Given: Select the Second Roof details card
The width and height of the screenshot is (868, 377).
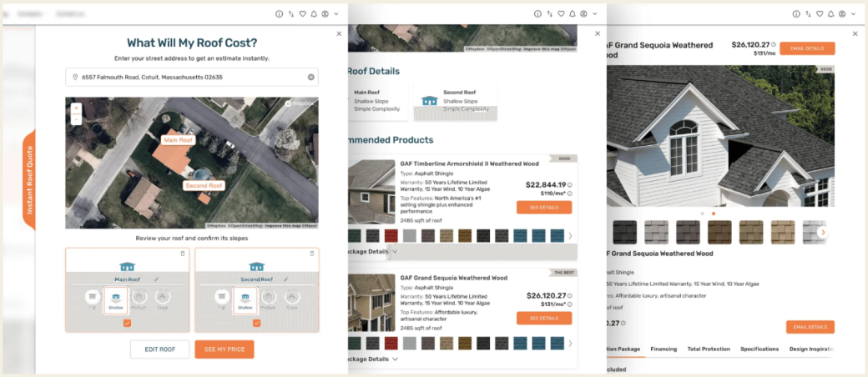Looking at the screenshot, I should tap(455, 101).
